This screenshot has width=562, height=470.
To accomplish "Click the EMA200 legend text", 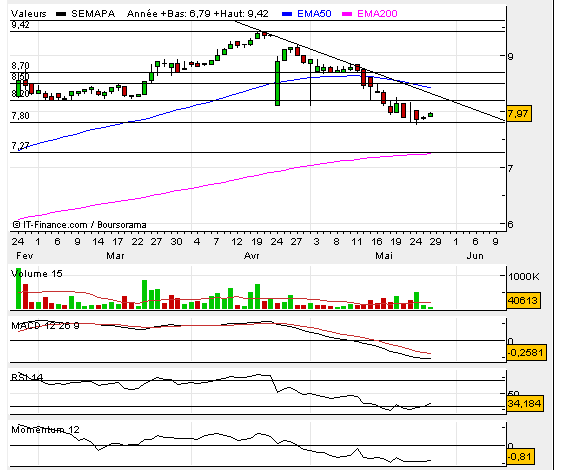I will point(377,14).
